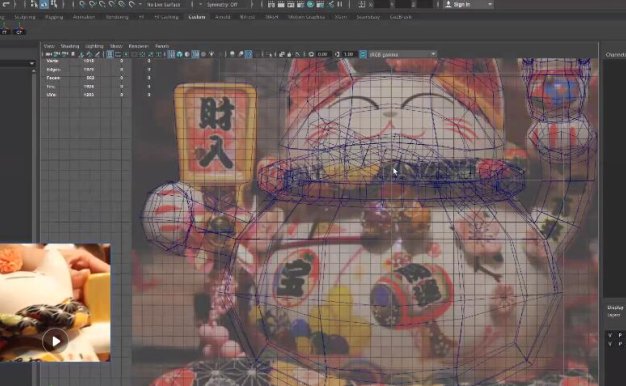Open the Renderer panel menu
The height and width of the screenshot is (386, 626).
139,46
